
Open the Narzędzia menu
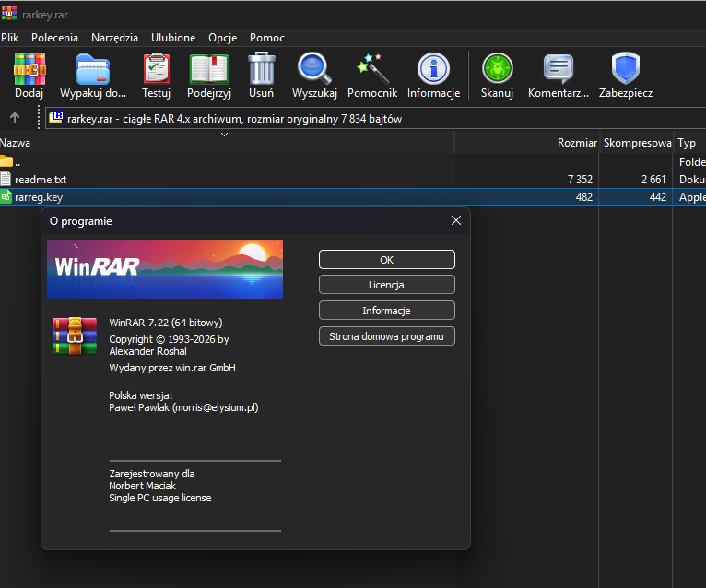pos(114,38)
